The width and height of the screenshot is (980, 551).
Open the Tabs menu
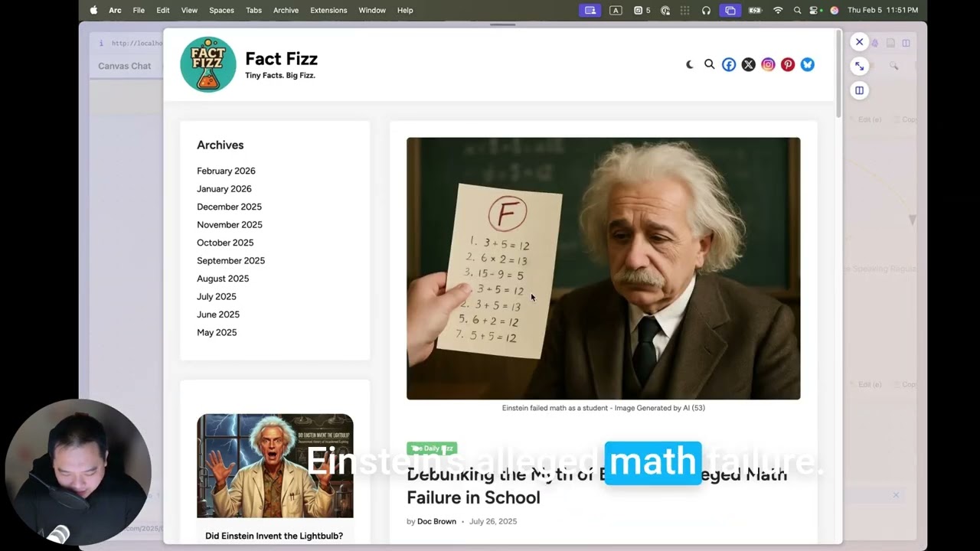(253, 10)
